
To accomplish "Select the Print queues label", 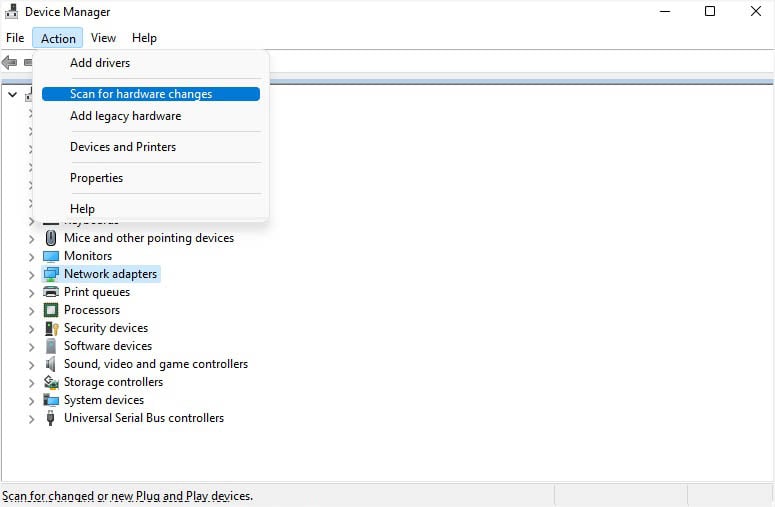I will [x=97, y=292].
